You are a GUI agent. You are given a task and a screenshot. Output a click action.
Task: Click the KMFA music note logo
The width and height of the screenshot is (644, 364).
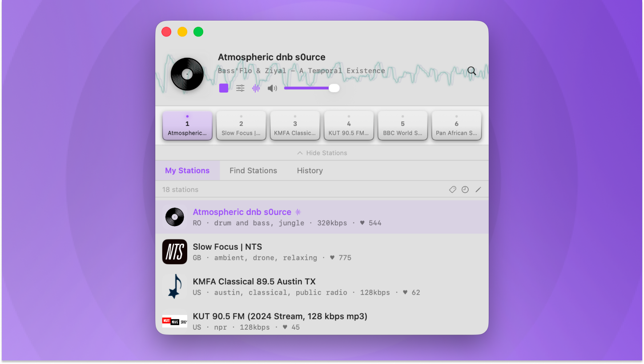pyautogui.click(x=175, y=287)
